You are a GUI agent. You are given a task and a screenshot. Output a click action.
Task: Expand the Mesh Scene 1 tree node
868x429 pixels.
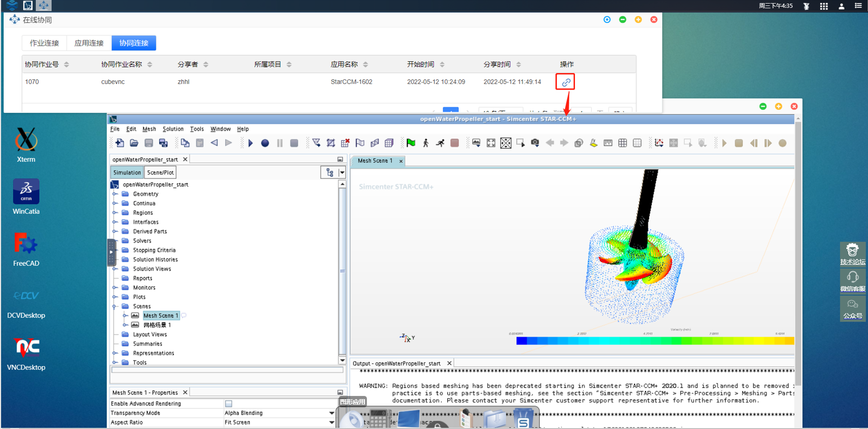tap(125, 316)
